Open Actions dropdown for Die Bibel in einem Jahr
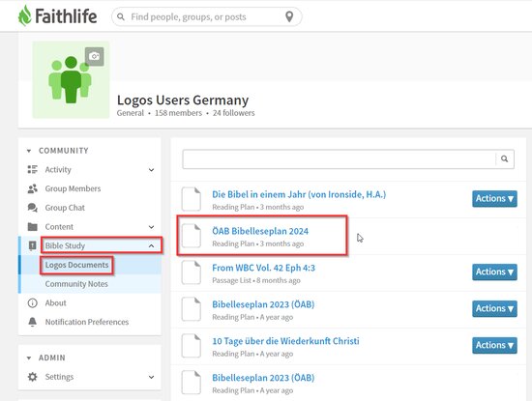Screen dimensions: 532x401 pyautogui.click(x=494, y=199)
